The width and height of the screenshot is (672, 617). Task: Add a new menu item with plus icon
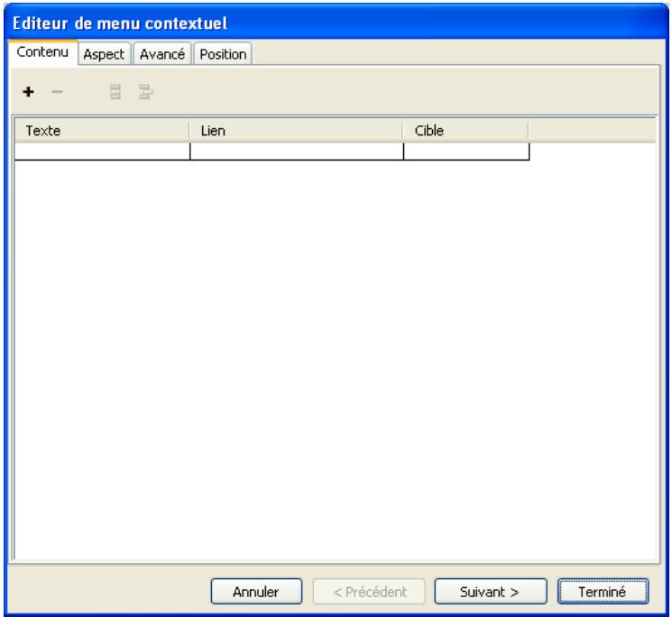[28, 92]
